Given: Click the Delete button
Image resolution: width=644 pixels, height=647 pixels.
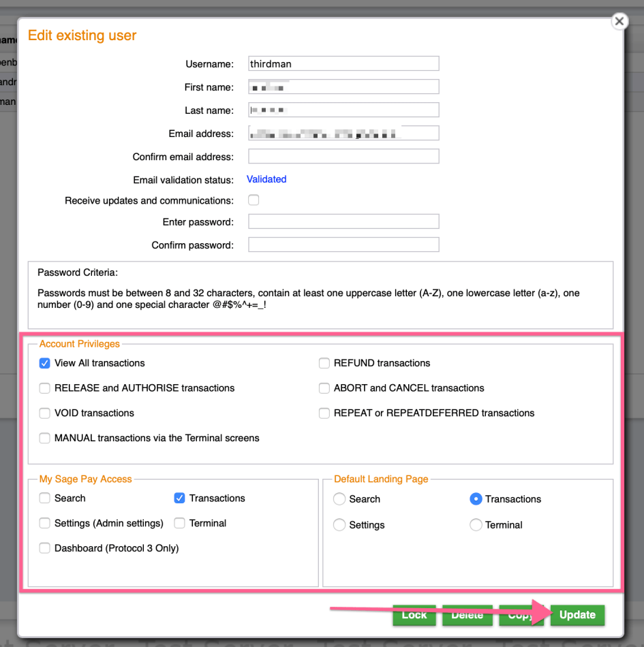Looking at the screenshot, I should coord(467,615).
